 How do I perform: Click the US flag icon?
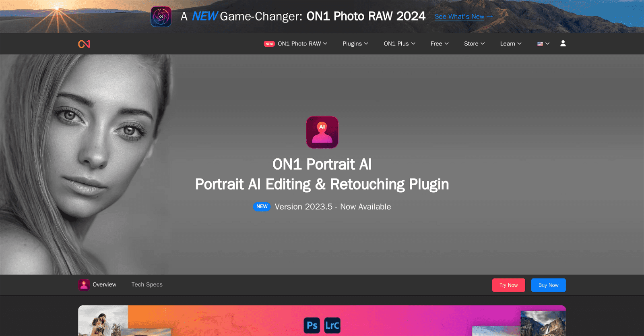coord(540,44)
